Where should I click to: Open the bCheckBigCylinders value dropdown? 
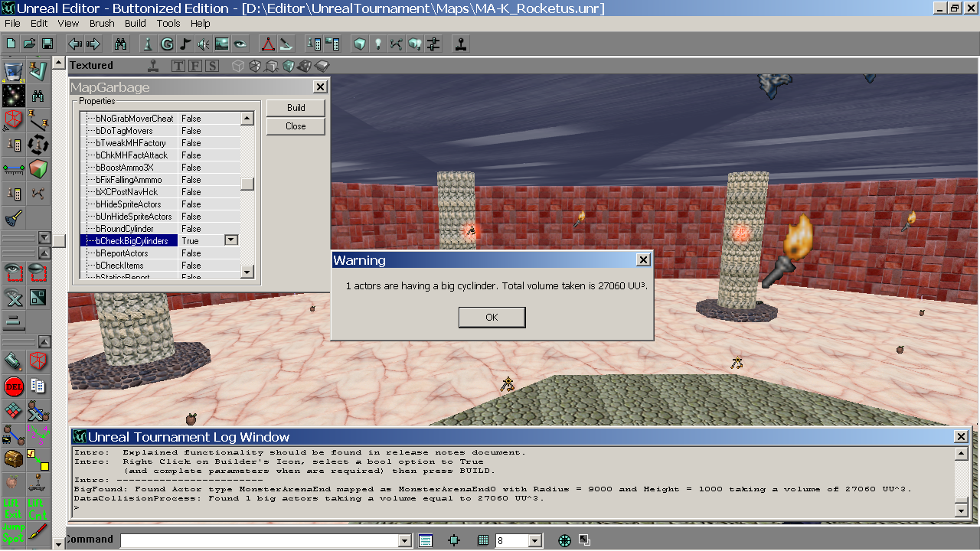231,240
